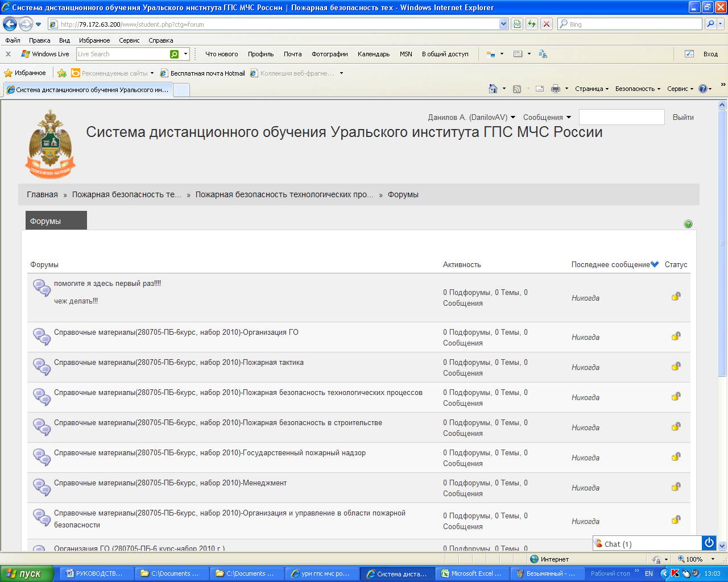The image size is (728, 582).
Task: Open the Справочные материалы Пожарная тактика forum link
Action: 179,362
